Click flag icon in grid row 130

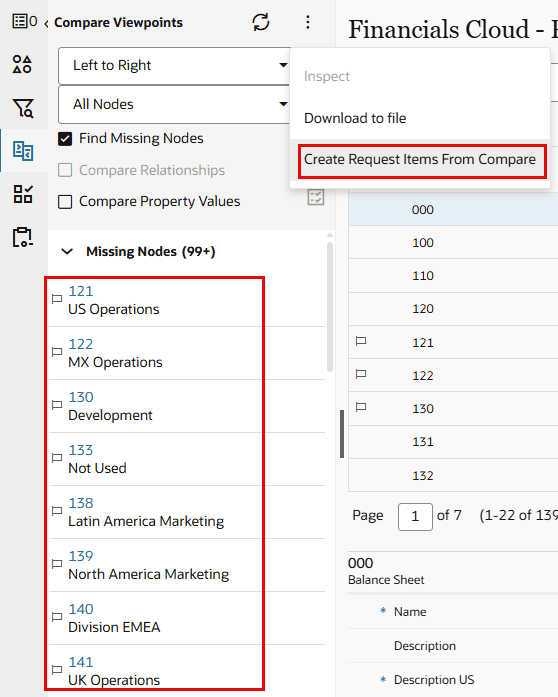[361, 407]
